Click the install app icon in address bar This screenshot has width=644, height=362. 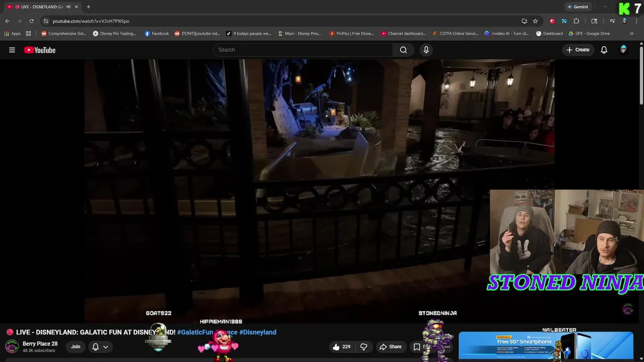[x=524, y=21]
